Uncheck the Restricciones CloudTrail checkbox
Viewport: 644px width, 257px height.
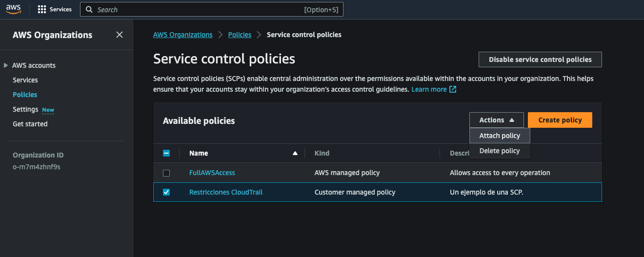(x=166, y=192)
